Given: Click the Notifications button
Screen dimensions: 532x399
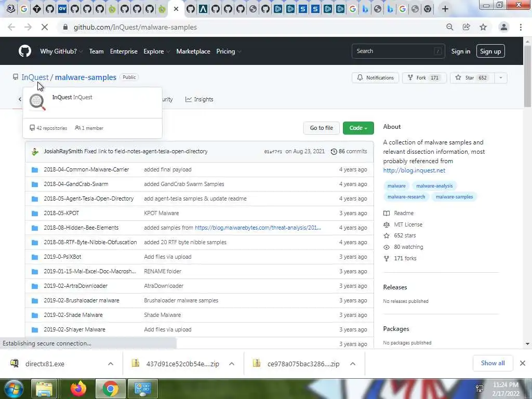Looking at the screenshot, I should point(375,78).
